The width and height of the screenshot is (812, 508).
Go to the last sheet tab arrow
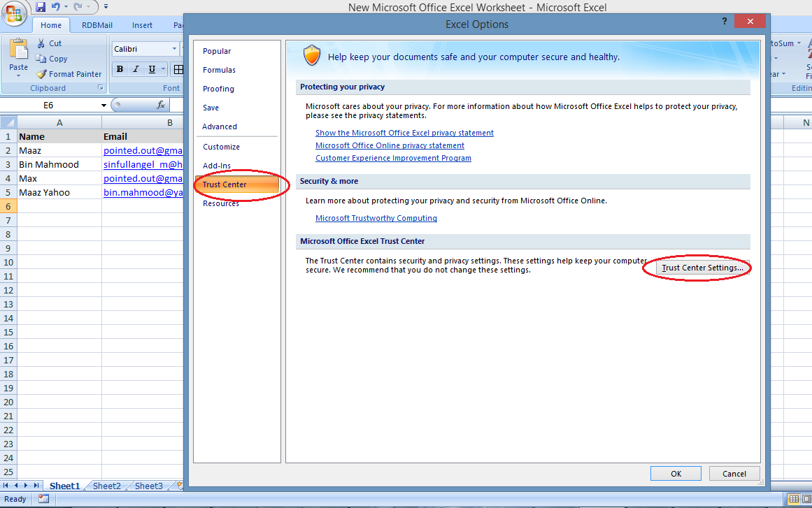36,485
